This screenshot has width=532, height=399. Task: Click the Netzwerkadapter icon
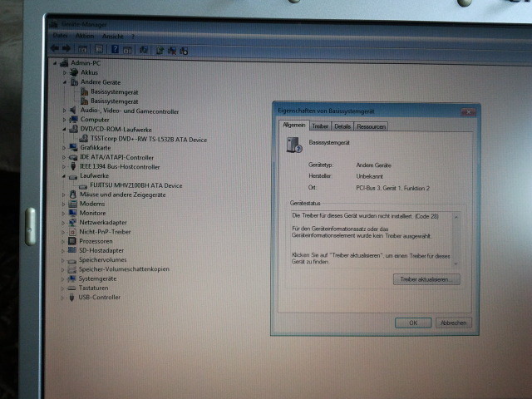(x=72, y=222)
